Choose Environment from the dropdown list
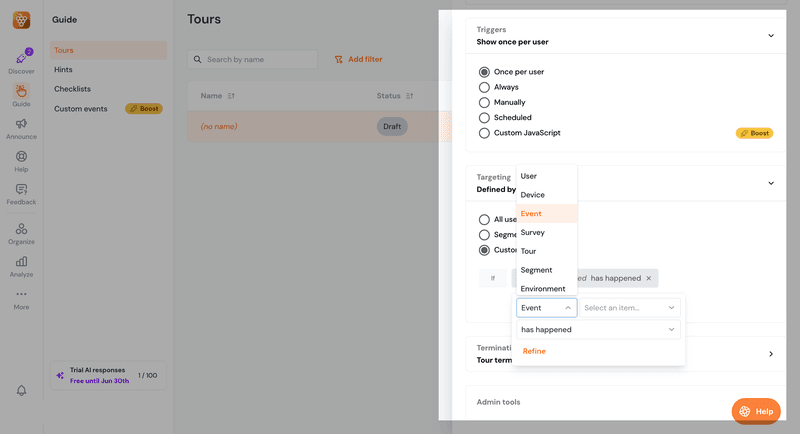 point(543,289)
